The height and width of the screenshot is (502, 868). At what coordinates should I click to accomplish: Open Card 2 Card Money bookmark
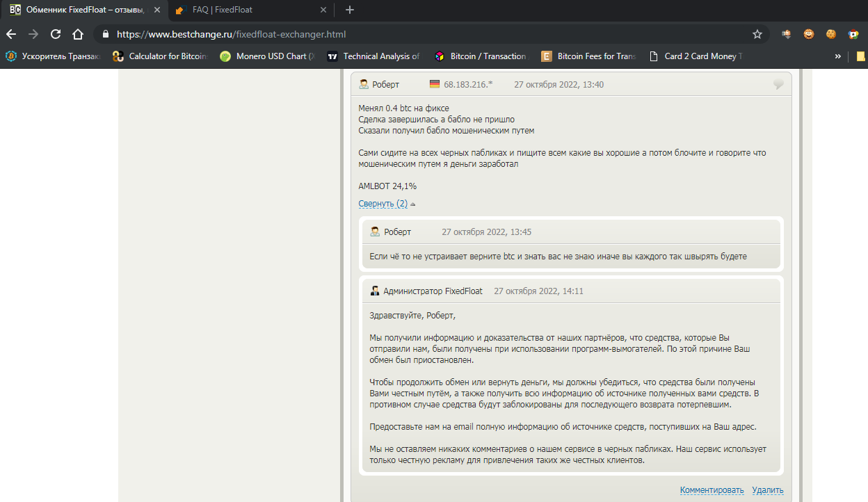pyautogui.click(x=696, y=56)
